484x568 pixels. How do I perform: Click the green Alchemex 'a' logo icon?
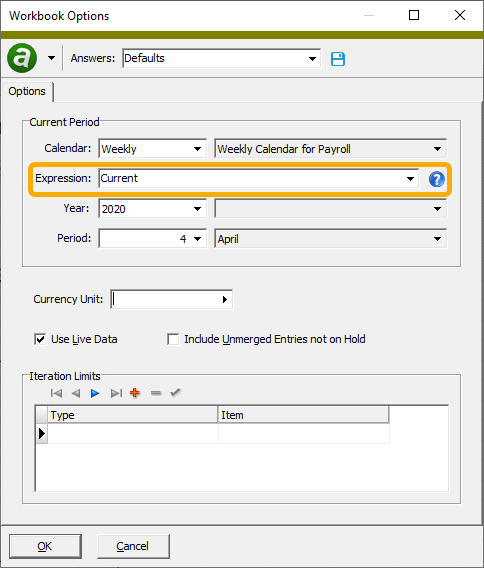[x=22, y=58]
